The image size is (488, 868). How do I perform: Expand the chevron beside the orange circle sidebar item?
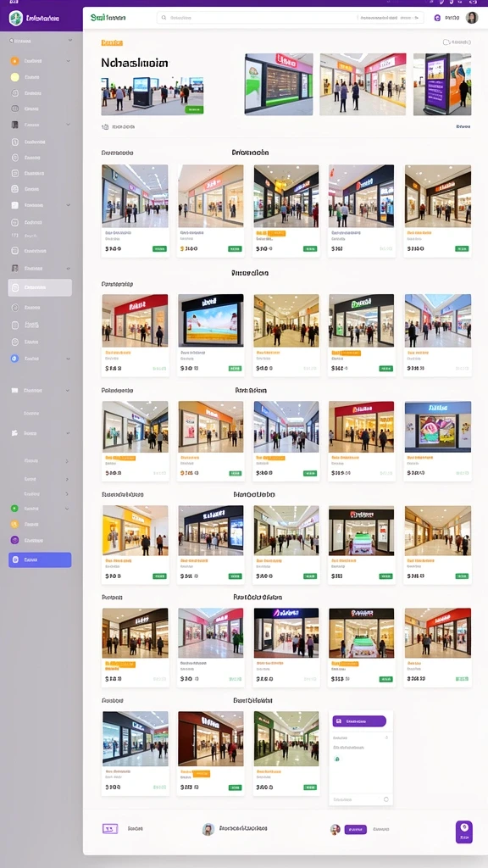[x=68, y=61]
